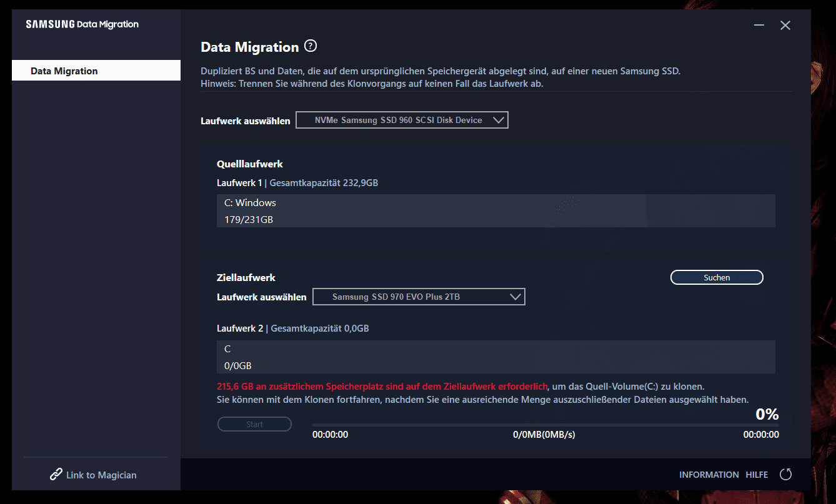Click the Hinweis warning line about disconnecting drive
Image resolution: width=836 pixels, height=504 pixels.
(372, 84)
